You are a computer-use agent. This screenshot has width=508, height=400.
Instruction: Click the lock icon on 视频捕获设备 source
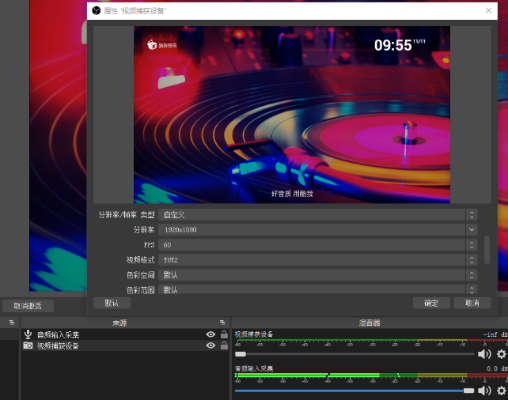[224, 346]
